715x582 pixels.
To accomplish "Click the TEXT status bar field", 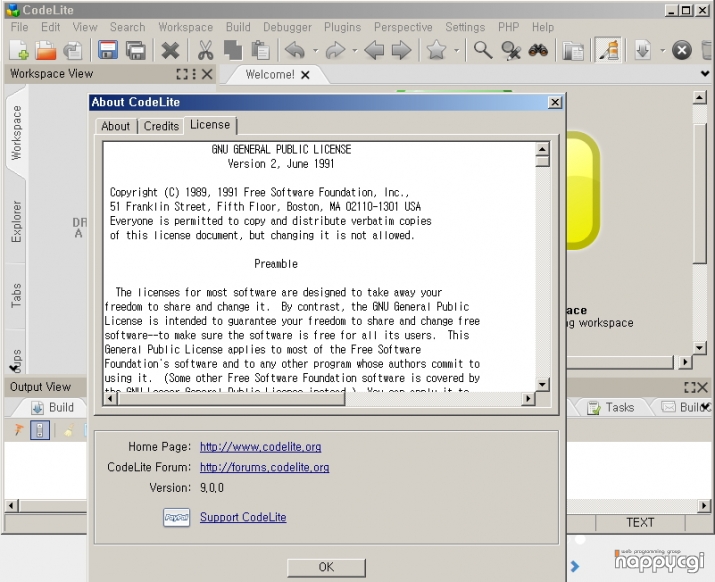I will pyautogui.click(x=640, y=523).
